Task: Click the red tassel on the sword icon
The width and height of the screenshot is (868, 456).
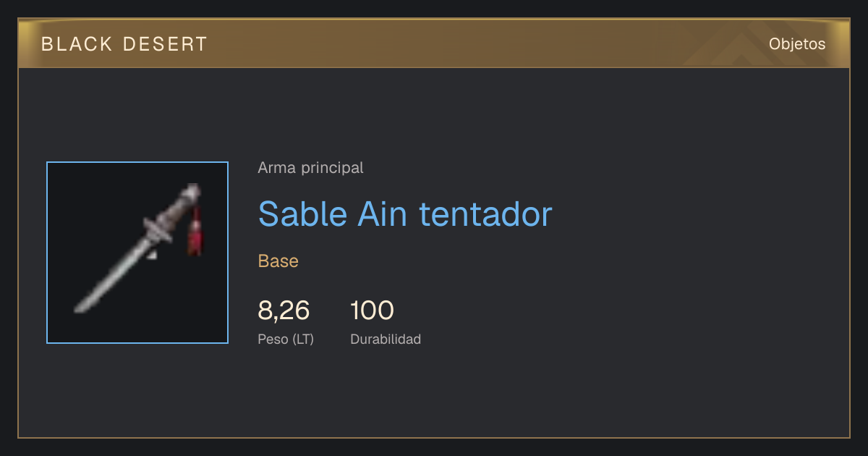Action: click(x=194, y=232)
